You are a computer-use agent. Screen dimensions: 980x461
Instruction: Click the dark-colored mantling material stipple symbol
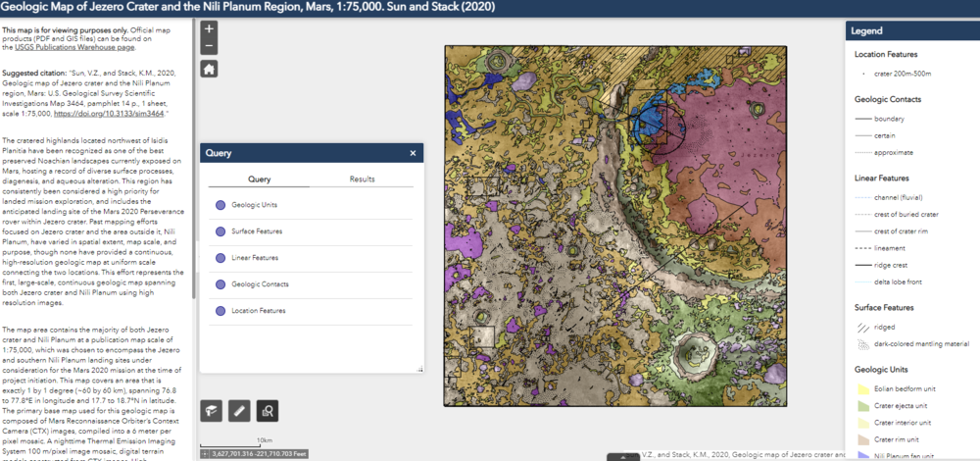[x=863, y=344]
